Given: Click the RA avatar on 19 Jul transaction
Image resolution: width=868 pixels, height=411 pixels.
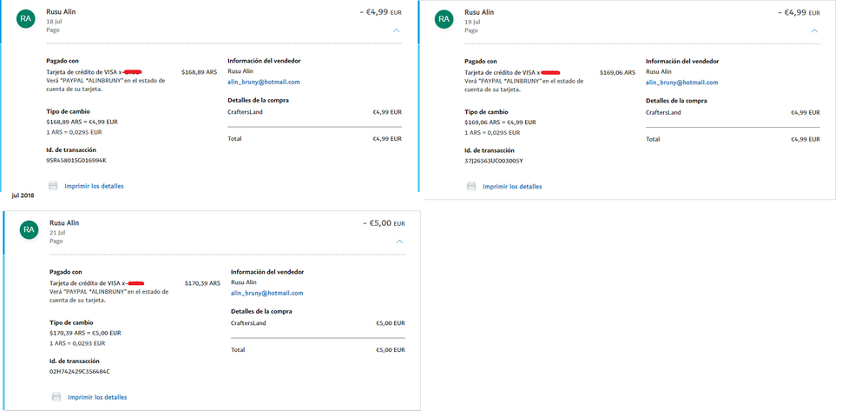Looking at the screenshot, I should point(444,18).
